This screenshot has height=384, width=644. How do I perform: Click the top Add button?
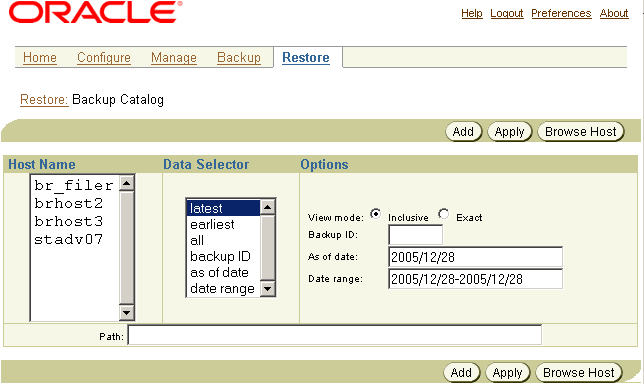[463, 132]
